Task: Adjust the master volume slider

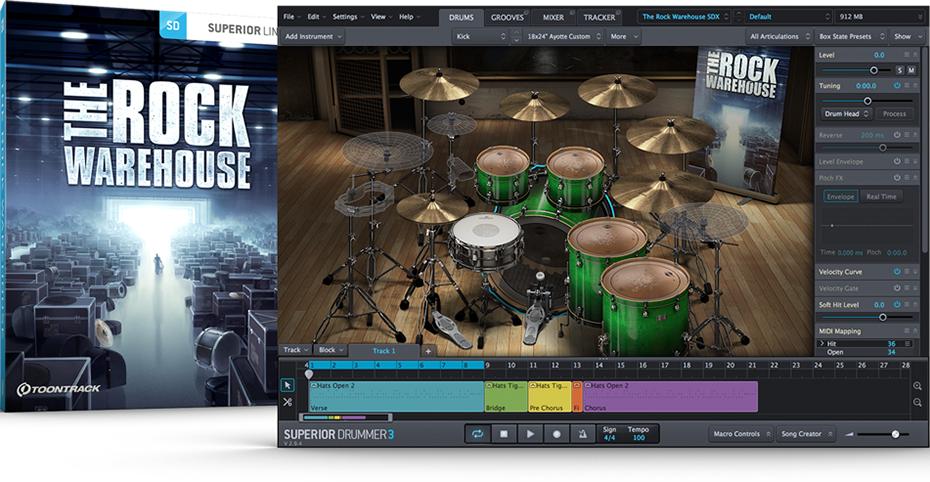Action: [894, 434]
